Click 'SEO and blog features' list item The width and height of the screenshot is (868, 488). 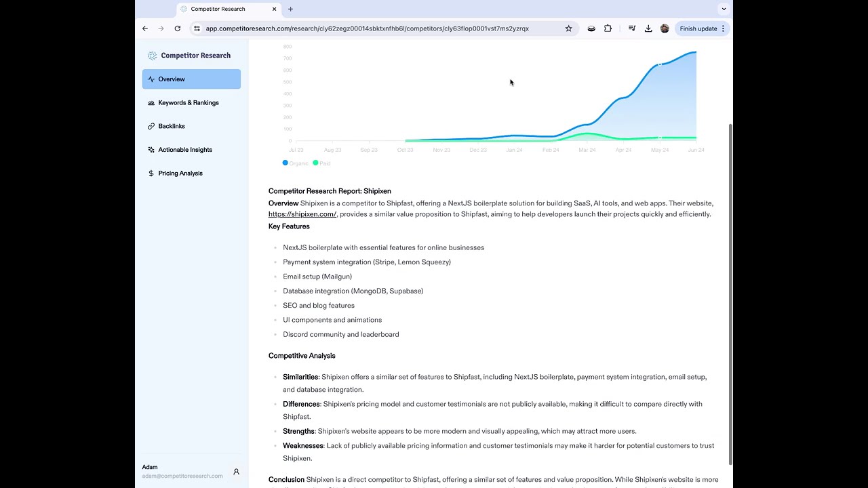coord(319,306)
